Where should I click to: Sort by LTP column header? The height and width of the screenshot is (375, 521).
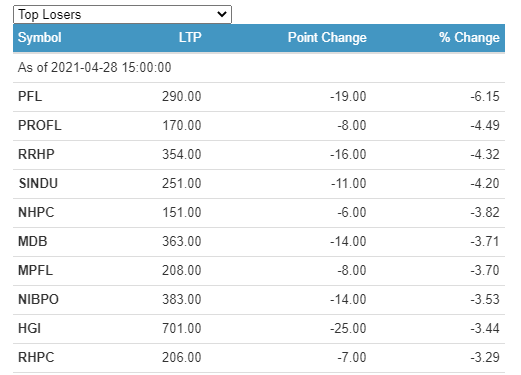coord(190,37)
